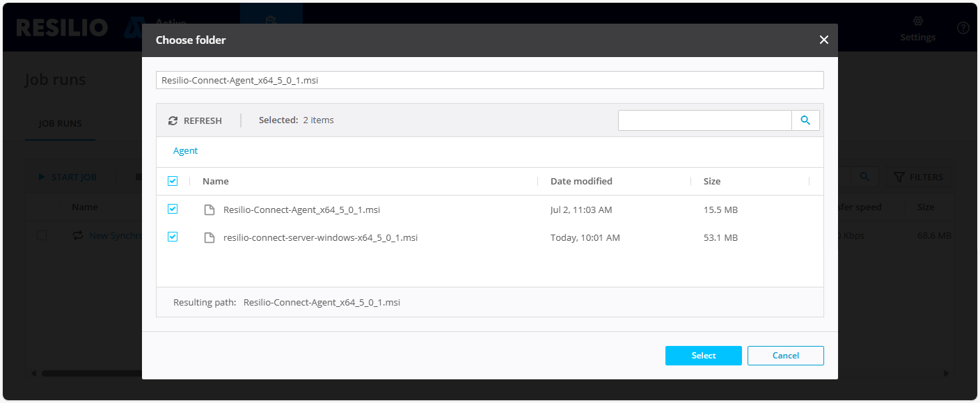Screen dimensions: 980x403
Task: Close the Choose folder dialog with X
Action: (x=823, y=40)
